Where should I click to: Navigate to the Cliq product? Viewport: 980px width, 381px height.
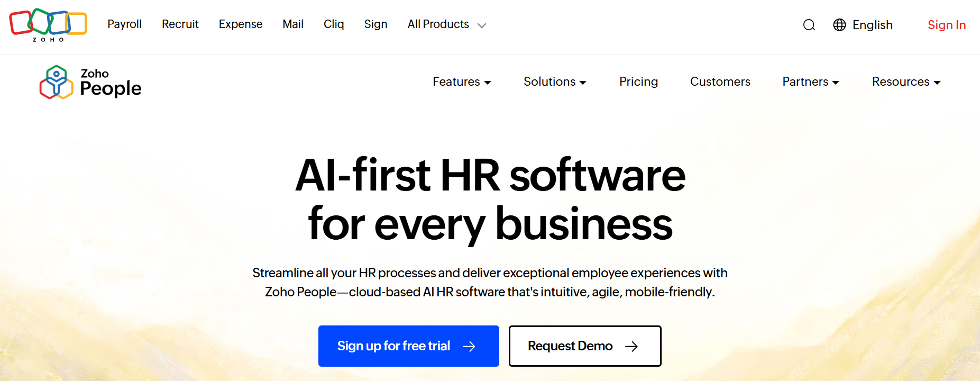334,24
